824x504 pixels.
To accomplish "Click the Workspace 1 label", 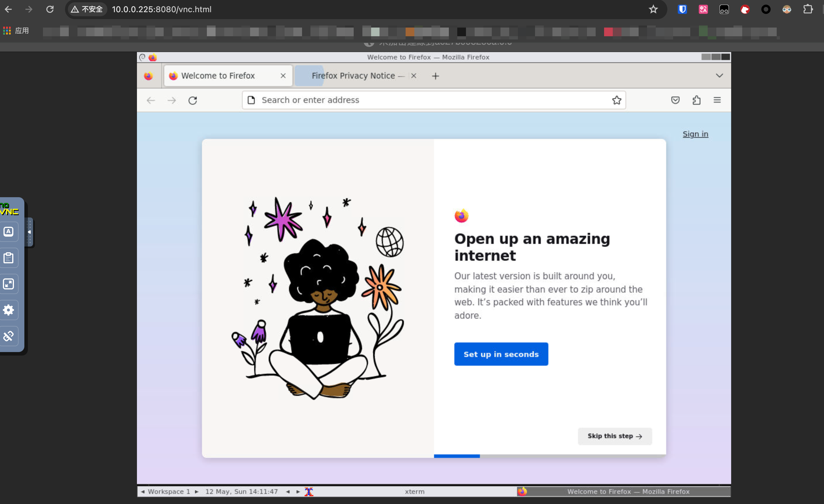I will [169, 492].
